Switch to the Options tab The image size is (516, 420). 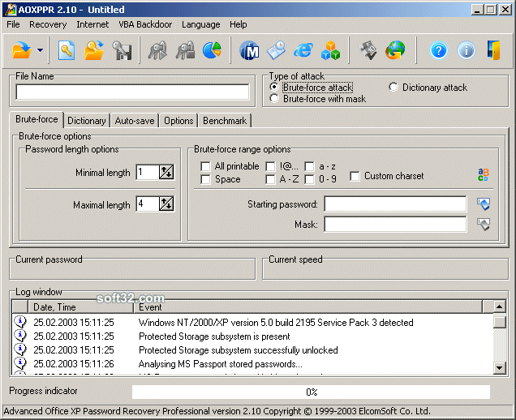coord(178,121)
